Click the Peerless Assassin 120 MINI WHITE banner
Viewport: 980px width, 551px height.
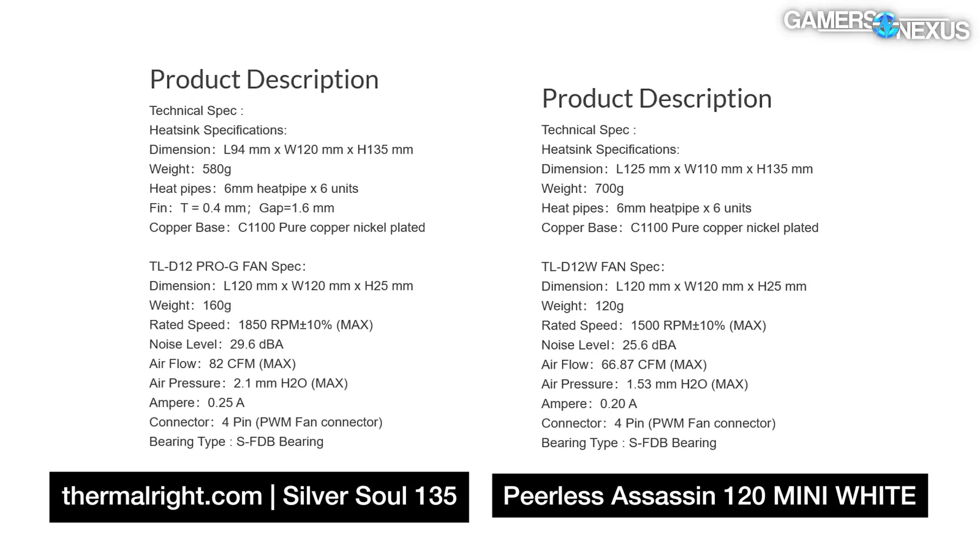tap(709, 495)
